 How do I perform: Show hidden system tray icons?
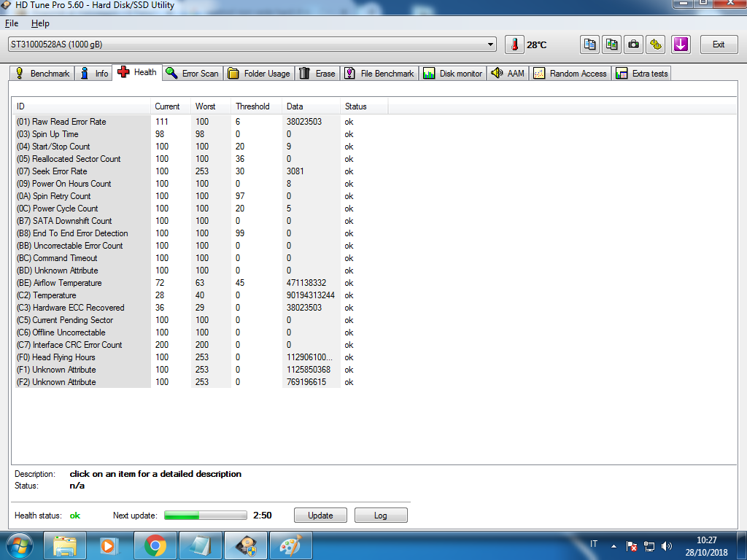614,545
